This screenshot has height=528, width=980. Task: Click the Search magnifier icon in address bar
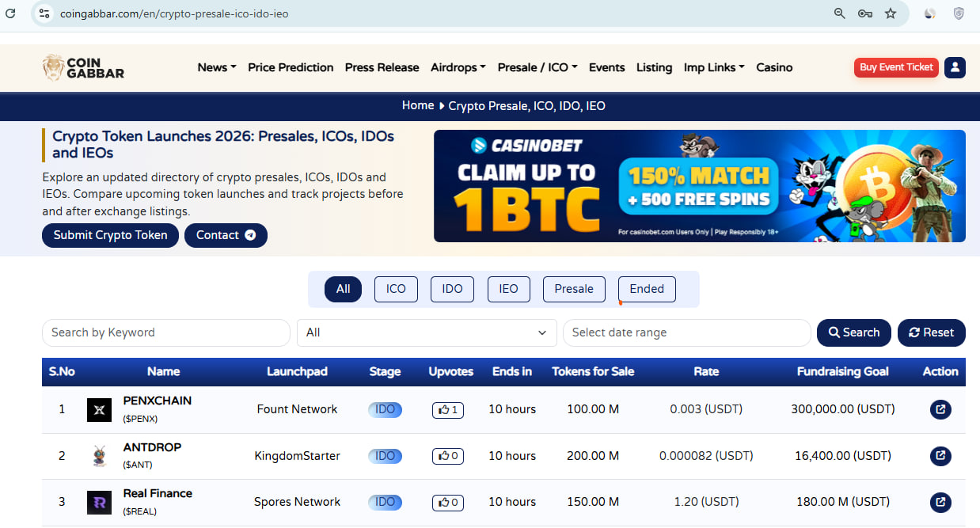click(839, 13)
